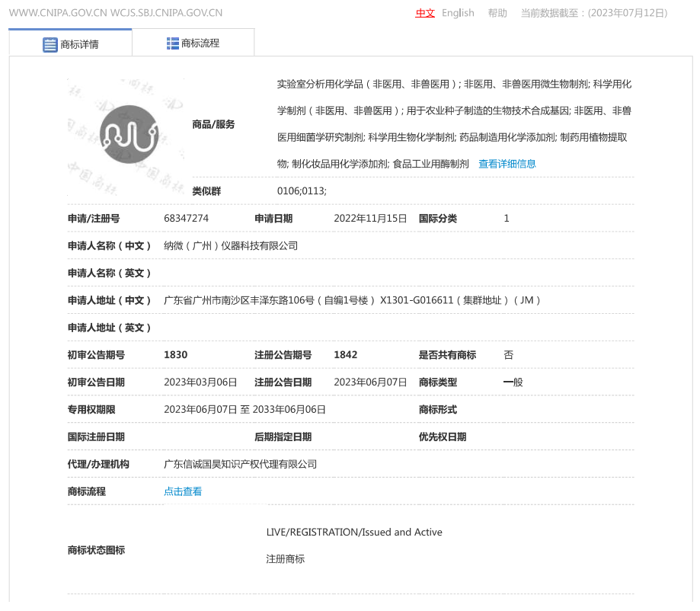Switch to the 商标流程 tab
Screen dimensions: 700x611
(193, 43)
